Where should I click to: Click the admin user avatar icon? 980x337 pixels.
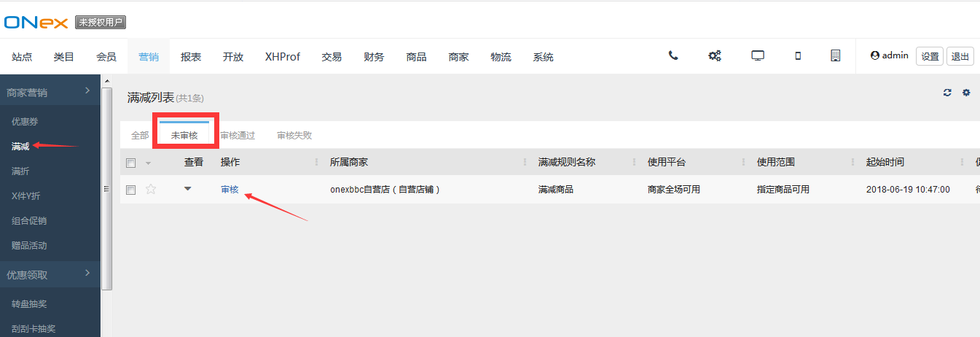874,55
